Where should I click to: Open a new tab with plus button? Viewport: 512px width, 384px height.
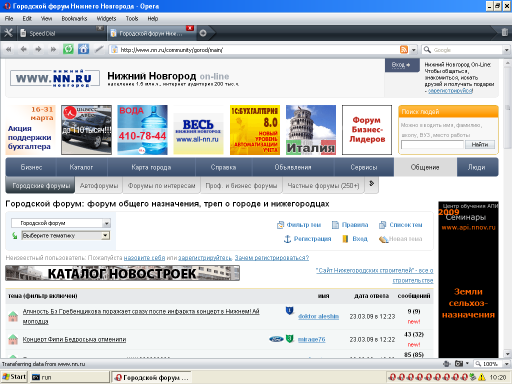(203, 33)
